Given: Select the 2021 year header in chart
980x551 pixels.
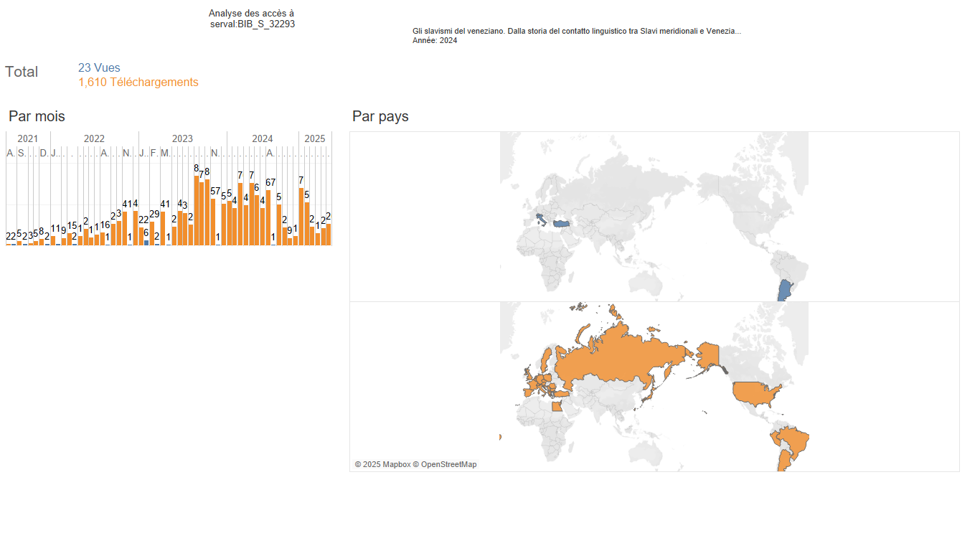Looking at the screenshot, I should tap(28, 138).
